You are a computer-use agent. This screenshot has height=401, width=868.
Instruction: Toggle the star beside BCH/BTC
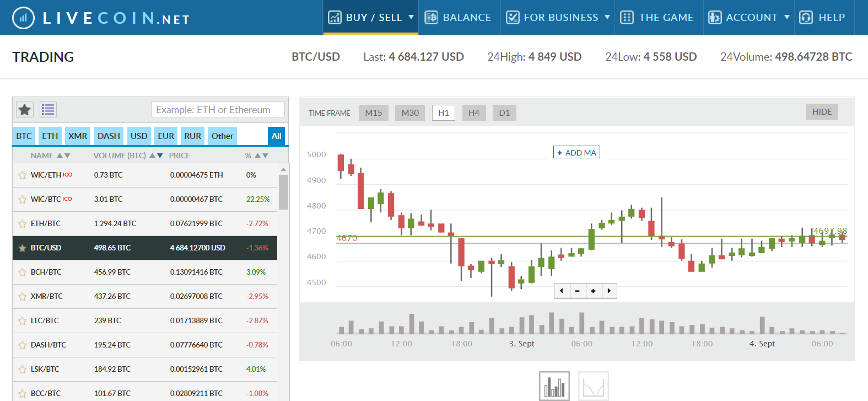pos(22,272)
